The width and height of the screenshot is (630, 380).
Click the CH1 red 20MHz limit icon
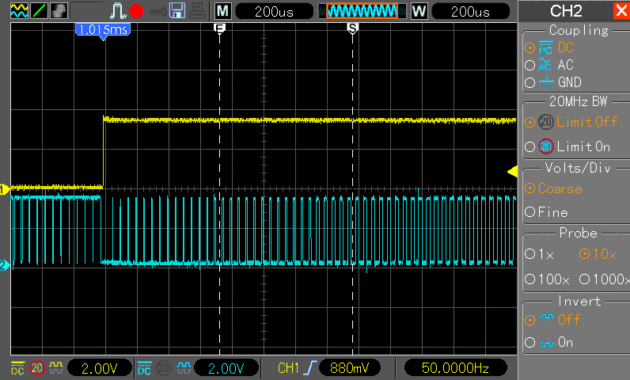[37, 368]
